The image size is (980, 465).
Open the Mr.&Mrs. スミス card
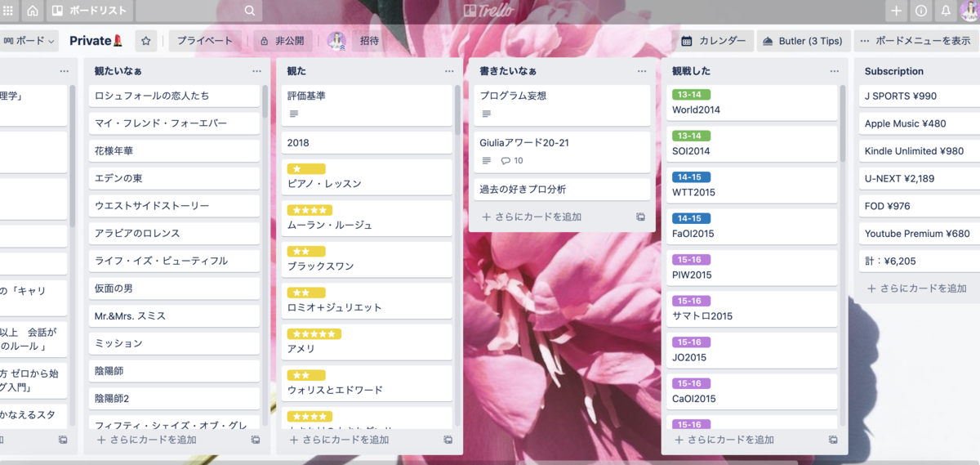coord(174,316)
